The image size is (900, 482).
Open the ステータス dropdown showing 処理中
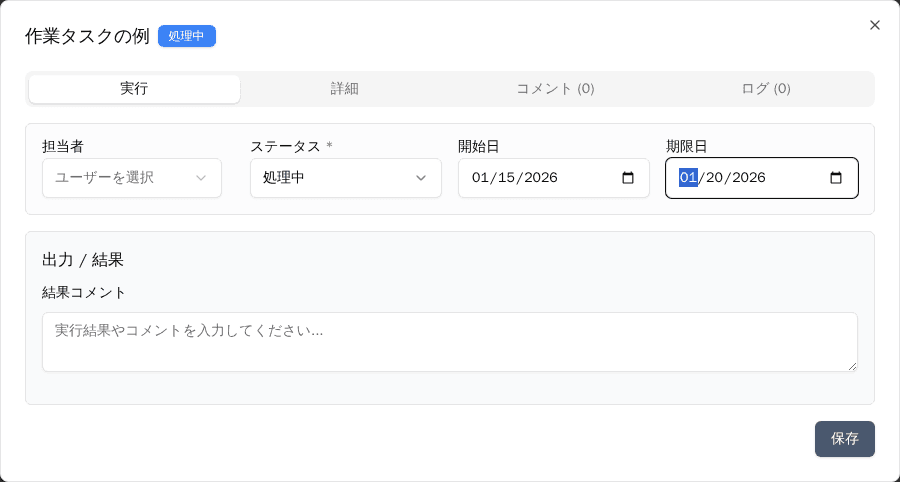(346, 178)
